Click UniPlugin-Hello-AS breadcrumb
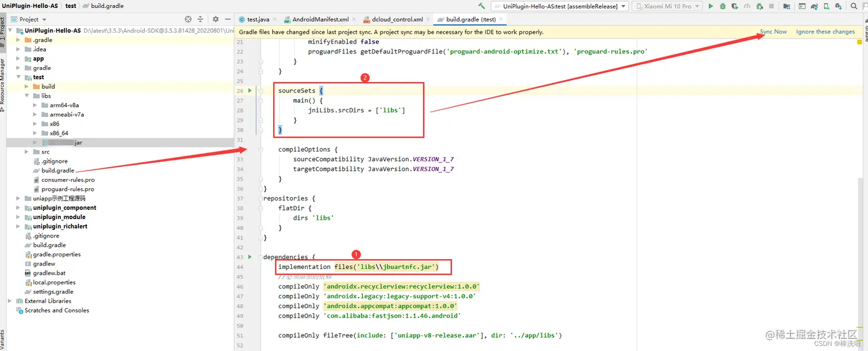This screenshot has height=351, width=868. point(30,6)
